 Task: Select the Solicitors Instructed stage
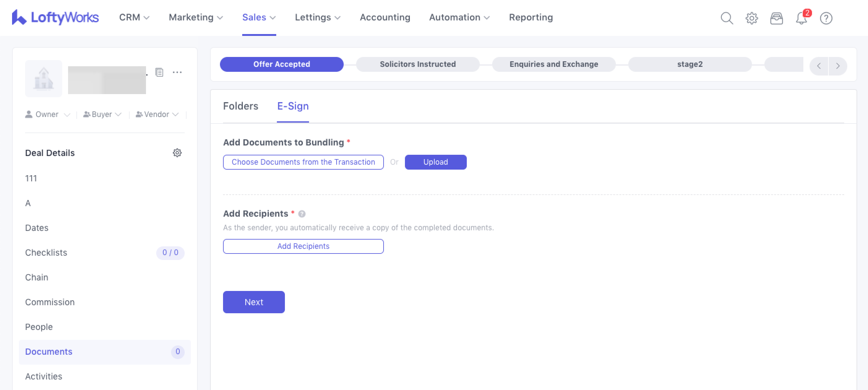(418, 64)
